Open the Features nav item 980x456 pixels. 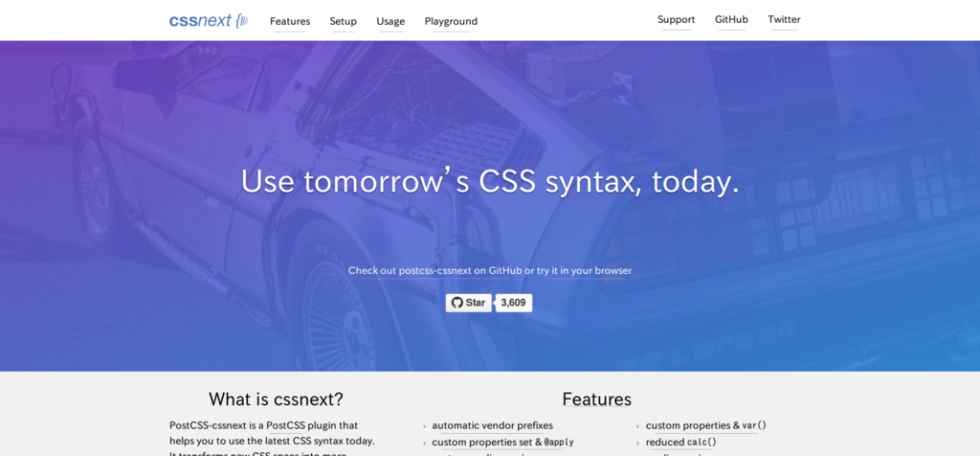(290, 21)
